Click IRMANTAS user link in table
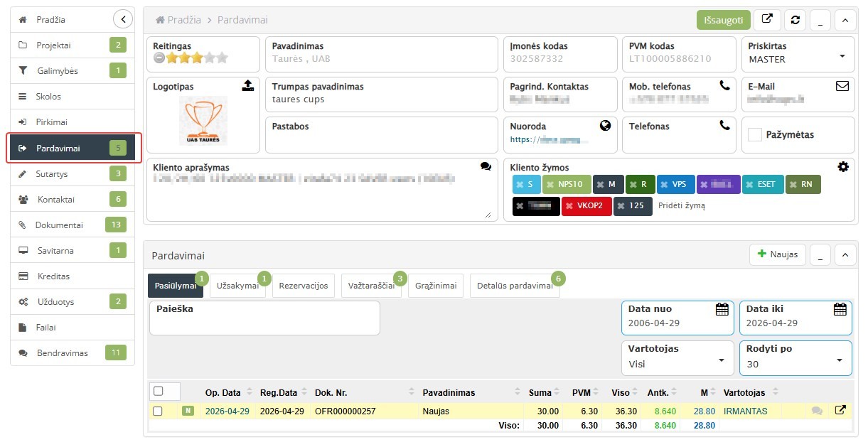The image size is (868, 447). click(745, 411)
